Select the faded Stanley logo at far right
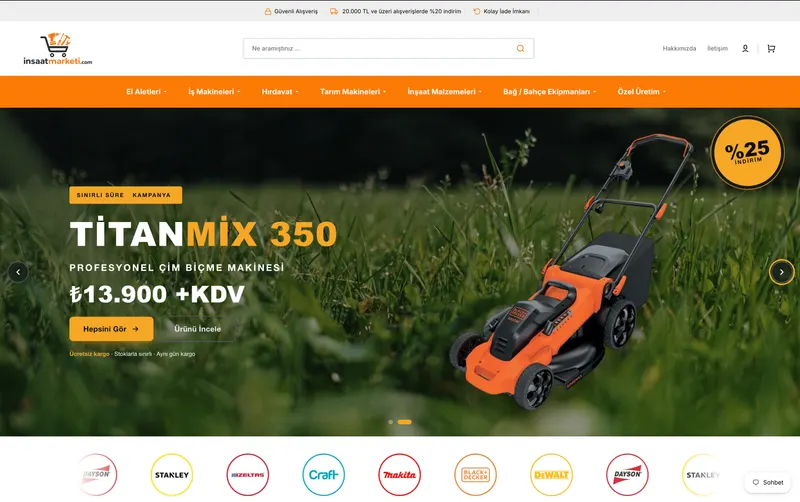 (x=703, y=474)
